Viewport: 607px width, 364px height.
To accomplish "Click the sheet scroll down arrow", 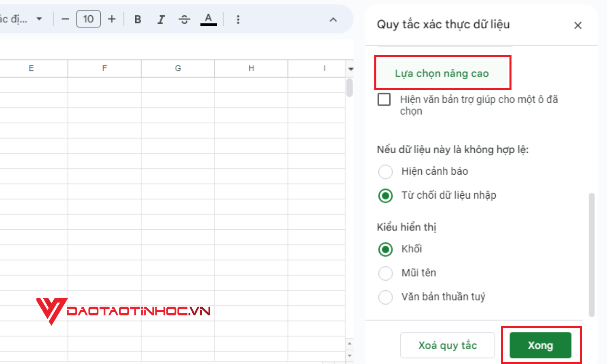I will 350,356.
